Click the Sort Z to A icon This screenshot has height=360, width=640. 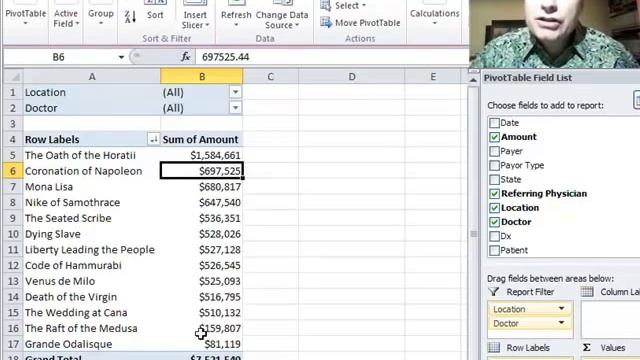[x=130, y=17]
